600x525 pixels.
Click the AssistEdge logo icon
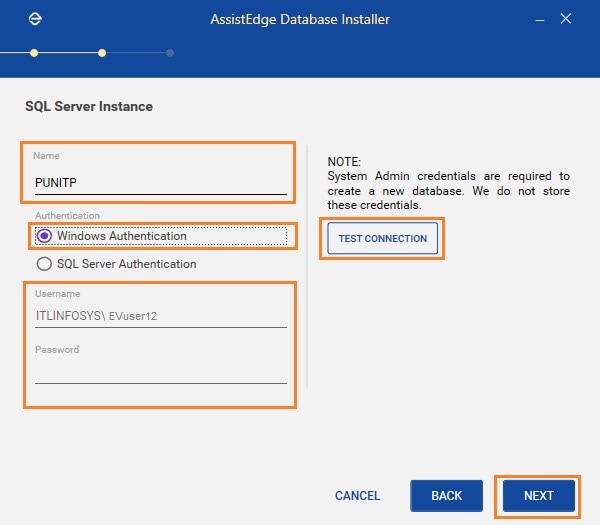35,19
